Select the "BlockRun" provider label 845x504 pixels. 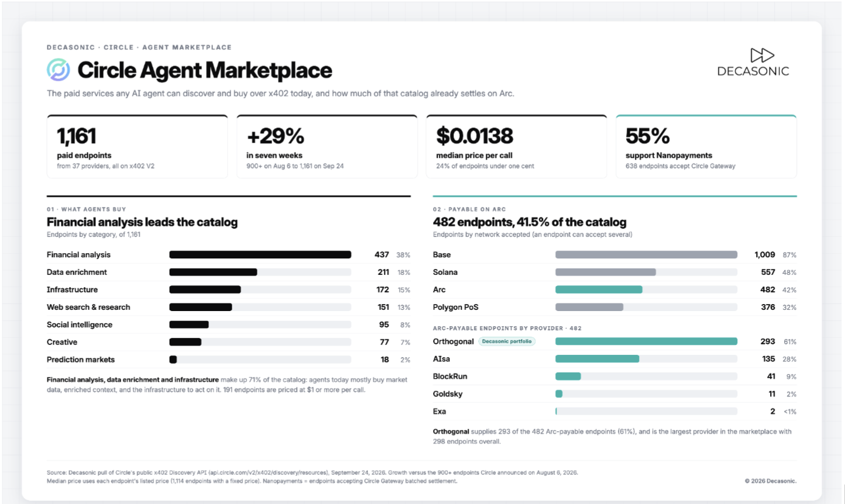[x=450, y=377]
